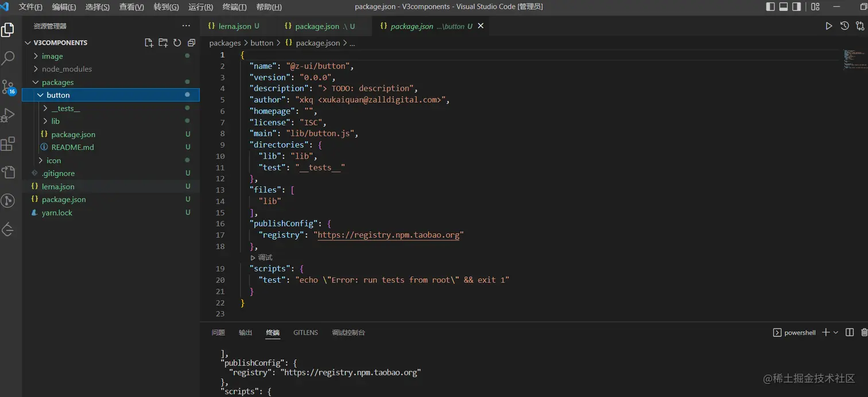Click the editor minimap preview
Image resolution: width=868 pixels, height=397 pixels.
tap(854, 59)
